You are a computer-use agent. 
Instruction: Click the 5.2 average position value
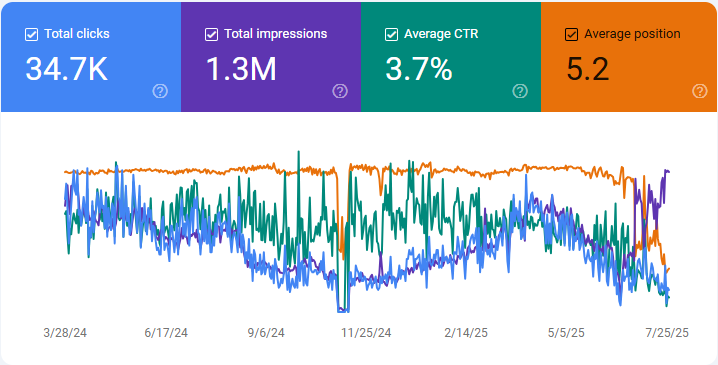pyautogui.click(x=588, y=69)
